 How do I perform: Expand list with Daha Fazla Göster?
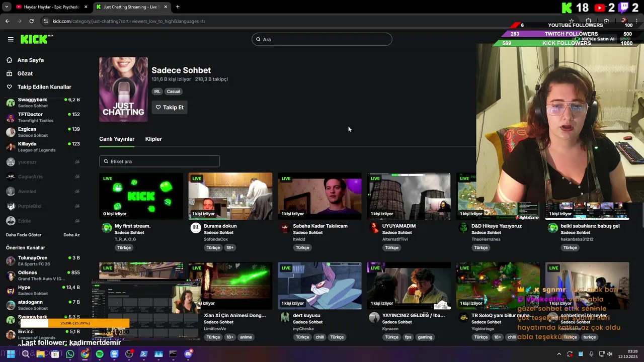tap(24, 235)
